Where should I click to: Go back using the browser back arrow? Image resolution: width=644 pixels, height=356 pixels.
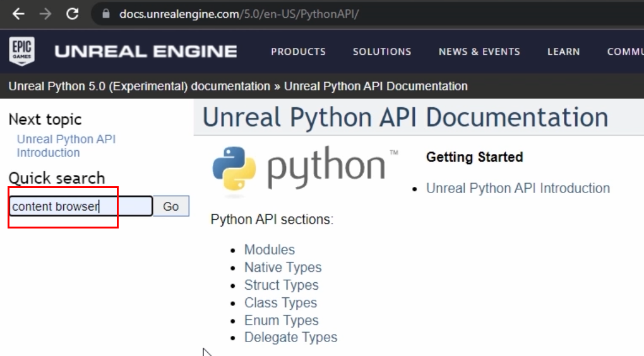[x=18, y=14]
